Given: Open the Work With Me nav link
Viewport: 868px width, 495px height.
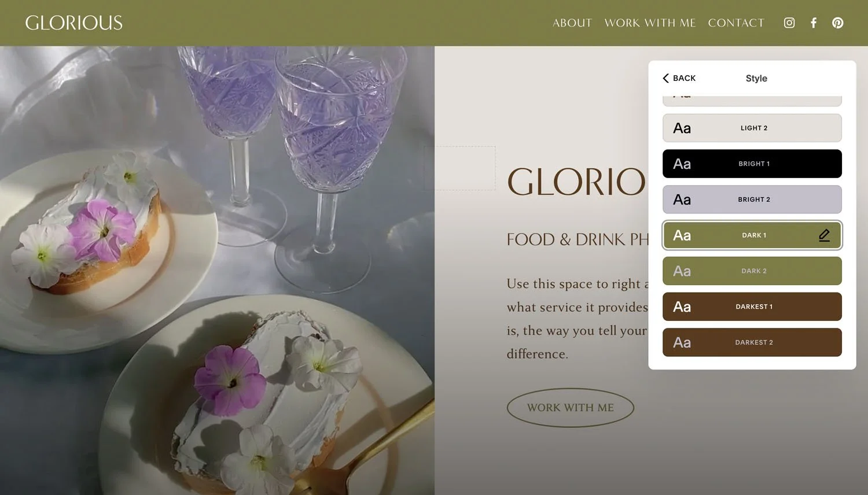Looking at the screenshot, I should (650, 23).
